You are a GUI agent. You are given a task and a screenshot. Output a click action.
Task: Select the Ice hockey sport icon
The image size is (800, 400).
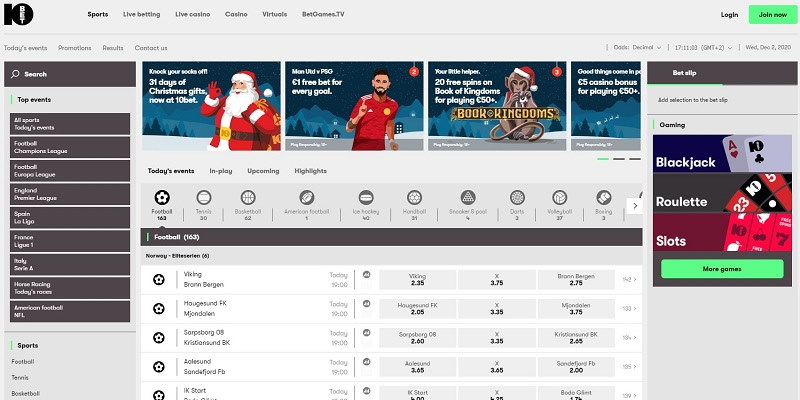click(366, 197)
